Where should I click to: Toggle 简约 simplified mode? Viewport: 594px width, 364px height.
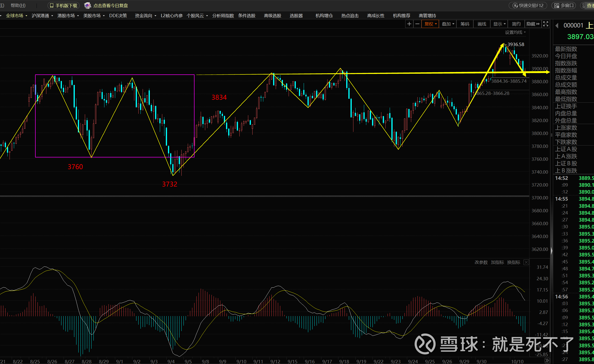point(516,24)
